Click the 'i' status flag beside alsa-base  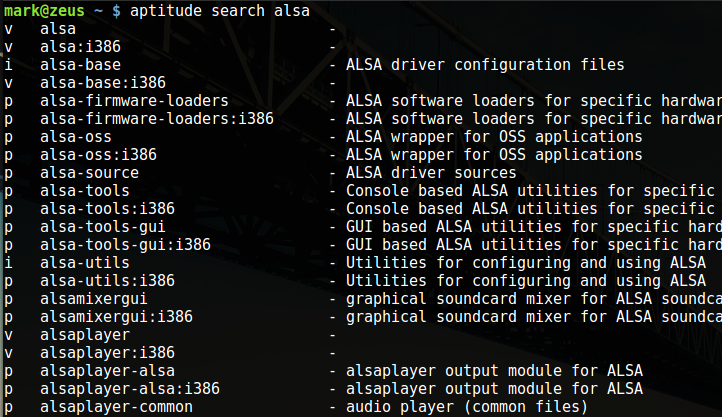[8, 65]
